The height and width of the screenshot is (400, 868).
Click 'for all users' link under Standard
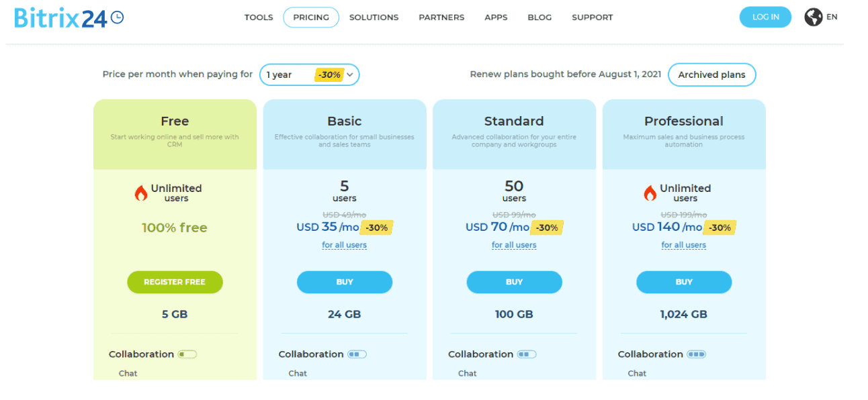click(x=514, y=245)
